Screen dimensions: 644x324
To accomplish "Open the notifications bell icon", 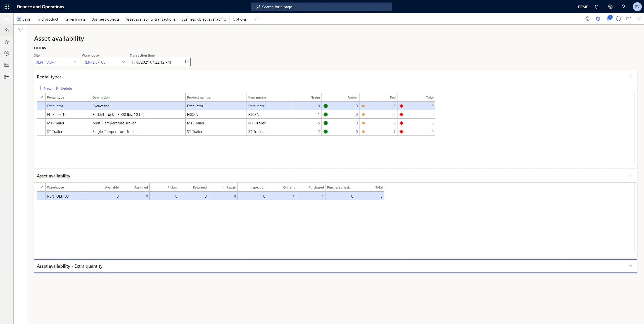I will (596, 7).
